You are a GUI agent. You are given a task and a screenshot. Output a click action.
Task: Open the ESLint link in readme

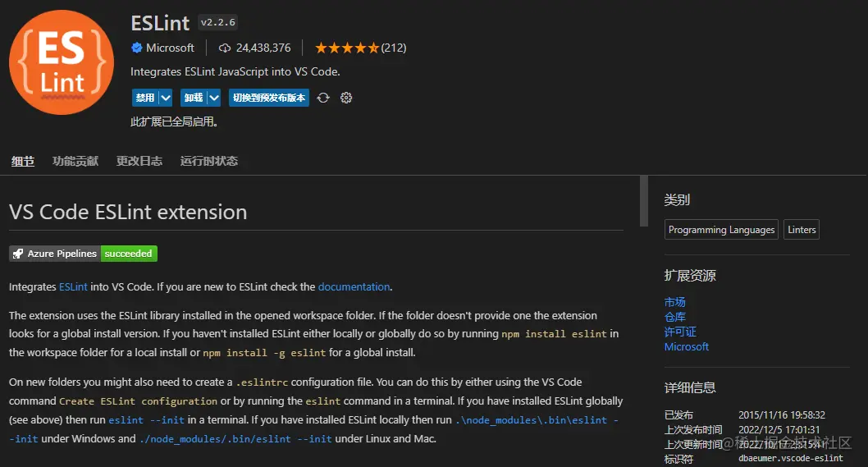73,287
